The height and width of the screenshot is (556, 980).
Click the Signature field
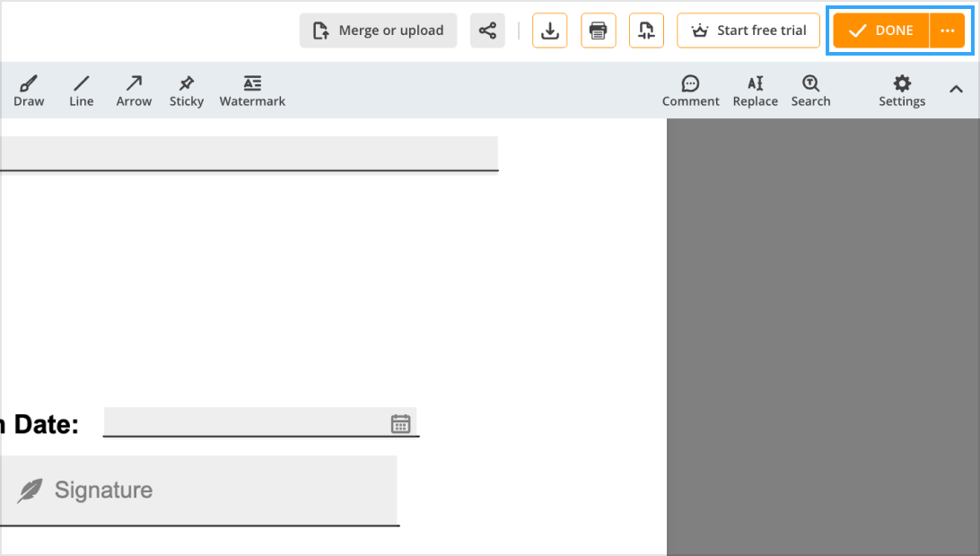pyautogui.click(x=199, y=490)
